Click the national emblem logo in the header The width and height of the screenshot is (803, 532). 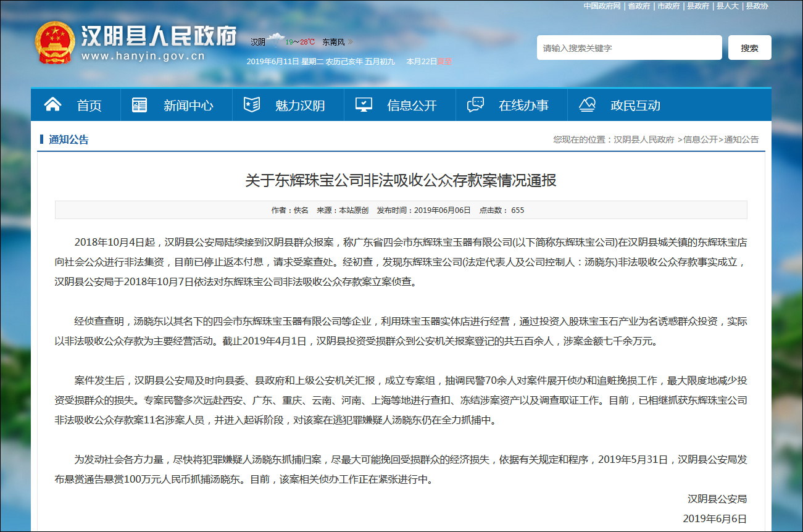[54, 43]
